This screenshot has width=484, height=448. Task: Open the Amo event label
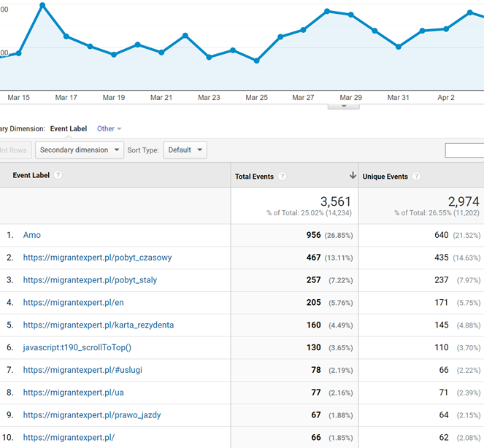(x=32, y=235)
